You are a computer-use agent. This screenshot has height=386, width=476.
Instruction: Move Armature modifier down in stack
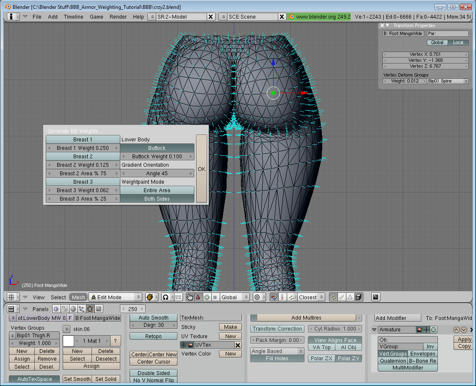click(463, 330)
